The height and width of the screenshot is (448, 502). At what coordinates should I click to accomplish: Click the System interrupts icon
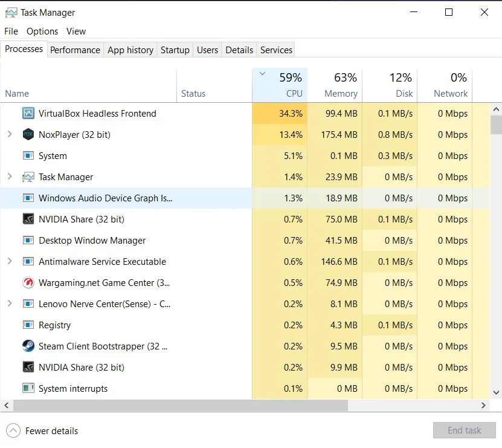(x=28, y=388)
